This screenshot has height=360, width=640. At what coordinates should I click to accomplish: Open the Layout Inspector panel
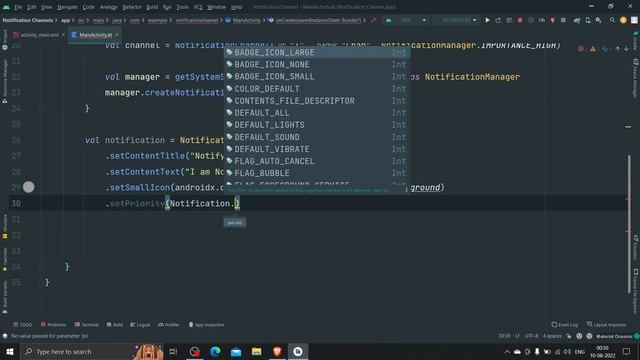(607, 325)
